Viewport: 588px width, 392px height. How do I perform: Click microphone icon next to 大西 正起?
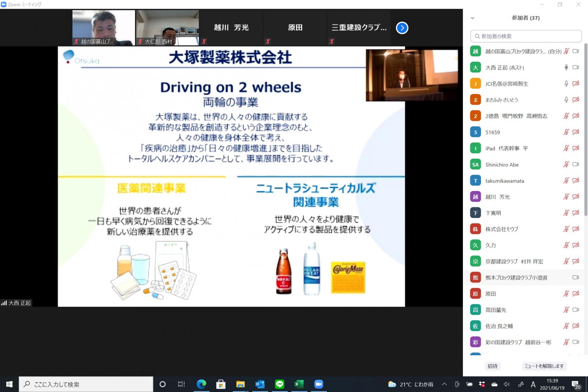click(x=566, y=67)
